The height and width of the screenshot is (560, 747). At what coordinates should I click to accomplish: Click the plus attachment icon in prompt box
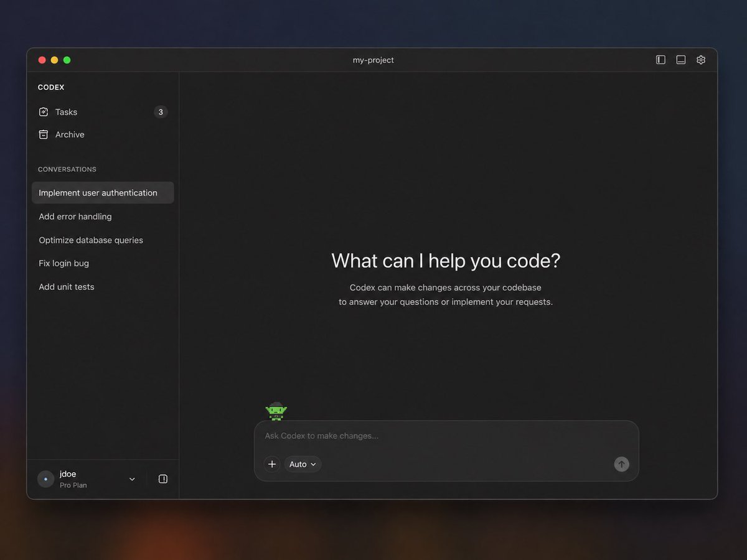[x=272, y=464]
